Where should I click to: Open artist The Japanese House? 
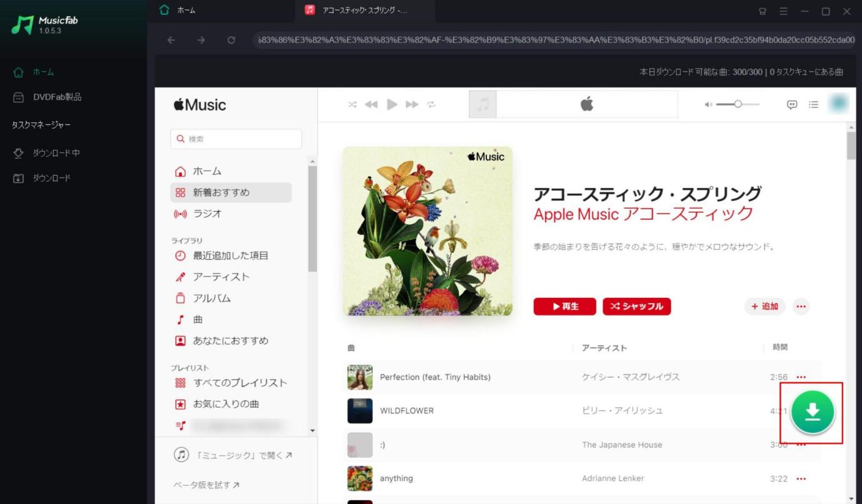622,445
